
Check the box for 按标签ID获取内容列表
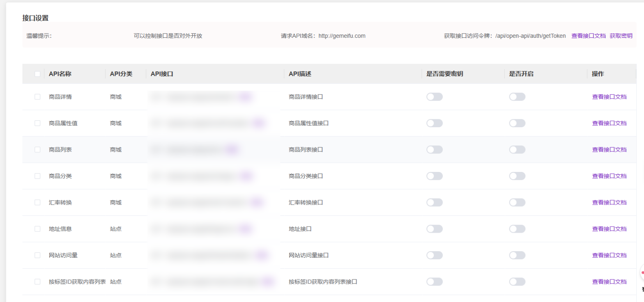(x=37, y=281)
